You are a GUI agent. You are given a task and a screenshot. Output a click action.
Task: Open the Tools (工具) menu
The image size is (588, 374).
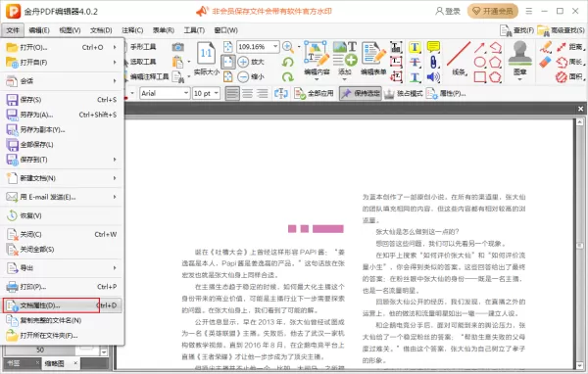point(194,30)
